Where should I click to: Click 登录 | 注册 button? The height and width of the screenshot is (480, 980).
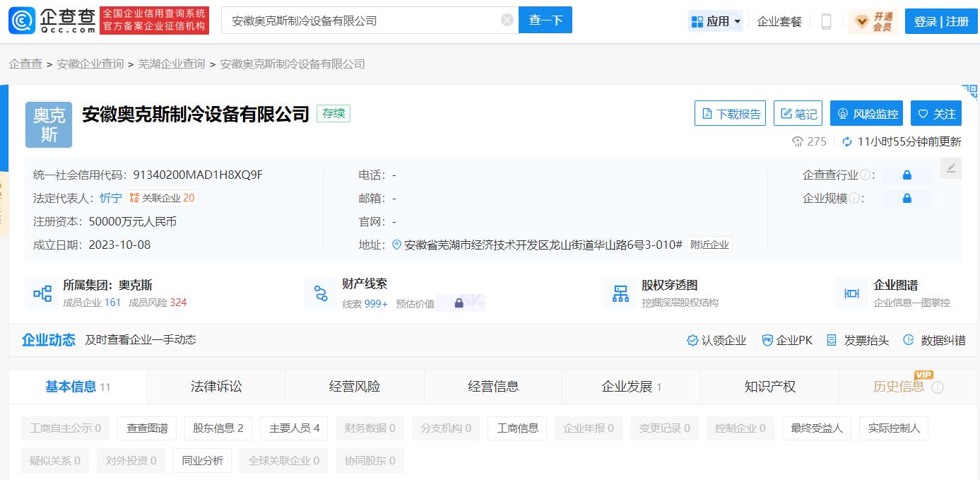941,21
